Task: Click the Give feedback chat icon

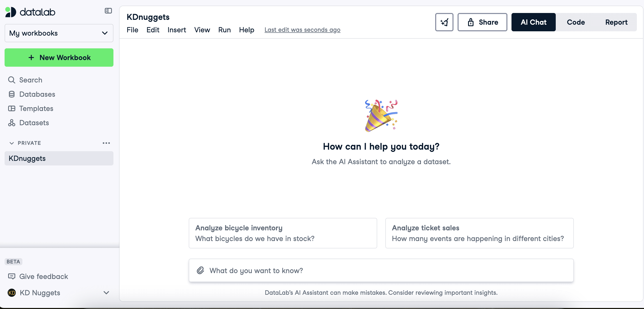Action: [11, 276]
